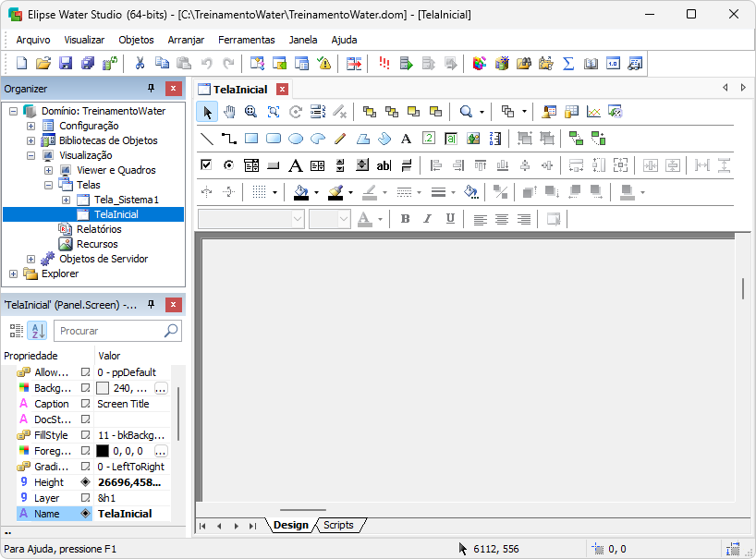This screenshot has height=559, width=756.
Task: Collapse the Visualização tree node
Action: point(30,155)
